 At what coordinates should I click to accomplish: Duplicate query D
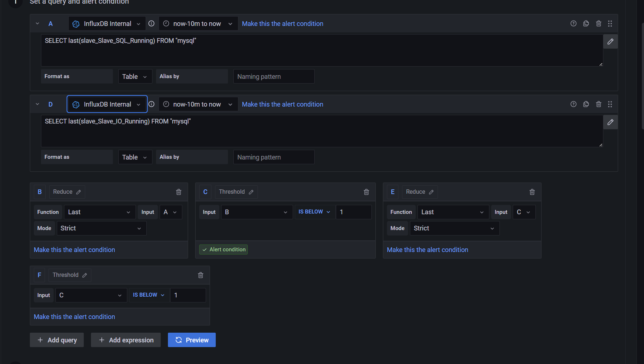click(x=586, y=104)
